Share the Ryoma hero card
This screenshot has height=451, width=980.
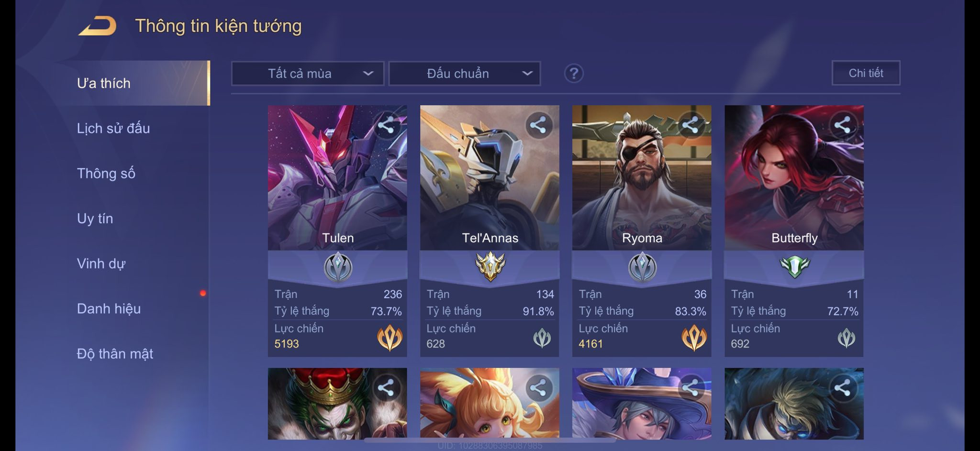point(690,125)
